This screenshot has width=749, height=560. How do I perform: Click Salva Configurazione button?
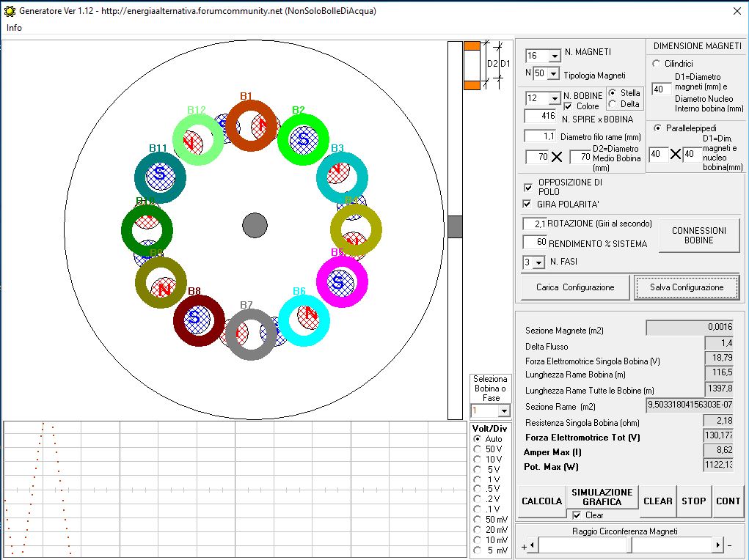point(687,287)
